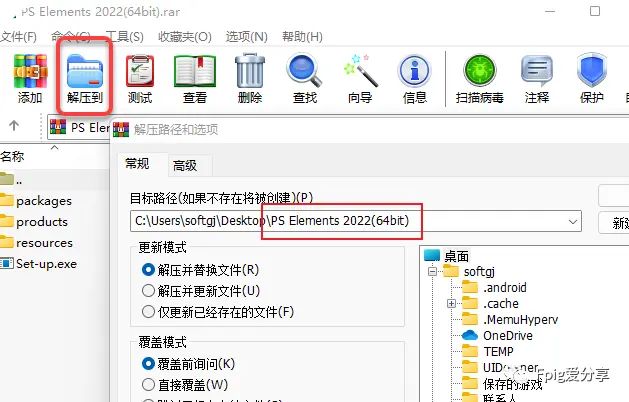
Task: Select the packages folder in the archive list
Action: tap(36, 200)
